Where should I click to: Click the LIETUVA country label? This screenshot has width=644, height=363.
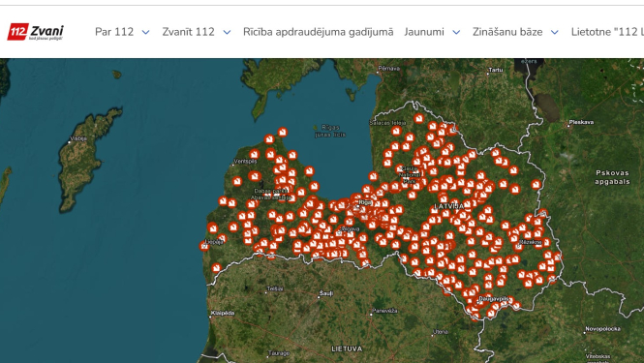[x=347, y=349]
